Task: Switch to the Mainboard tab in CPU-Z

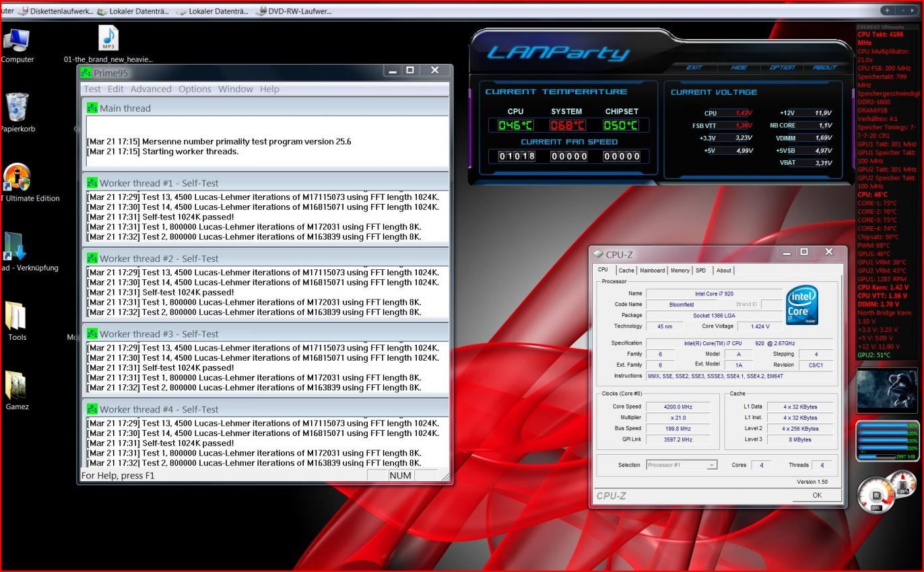Action: [x=652, y=271]
